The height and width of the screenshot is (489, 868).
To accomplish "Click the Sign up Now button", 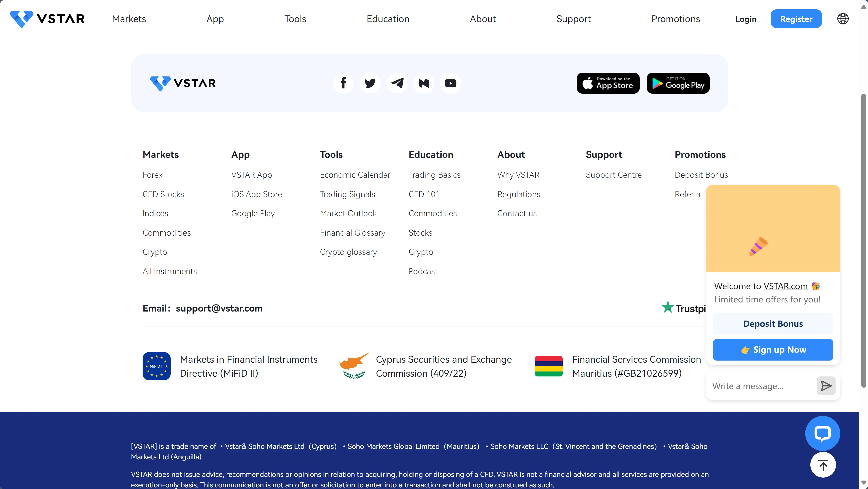I will tap(773, 350).
